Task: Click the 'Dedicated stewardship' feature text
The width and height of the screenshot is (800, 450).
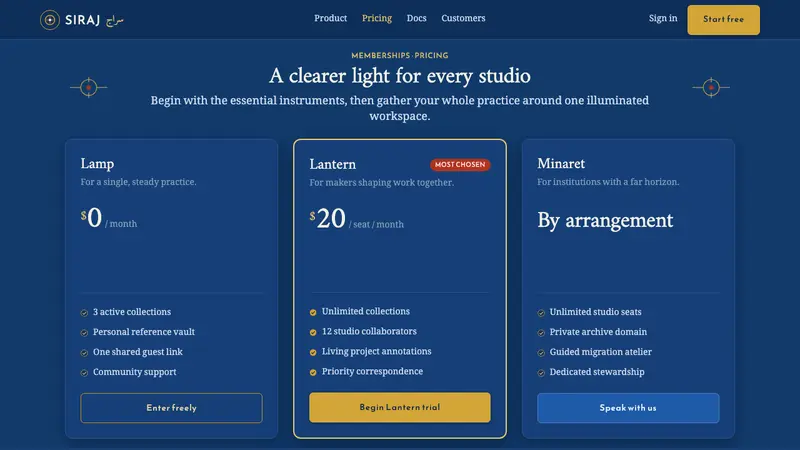Action: [x=596, y=372]
